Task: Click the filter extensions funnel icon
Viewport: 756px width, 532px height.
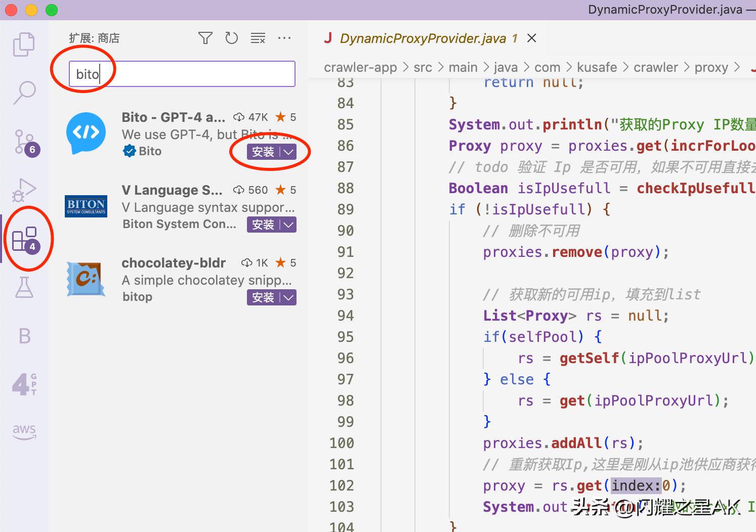Action: (x=205, y=38)
